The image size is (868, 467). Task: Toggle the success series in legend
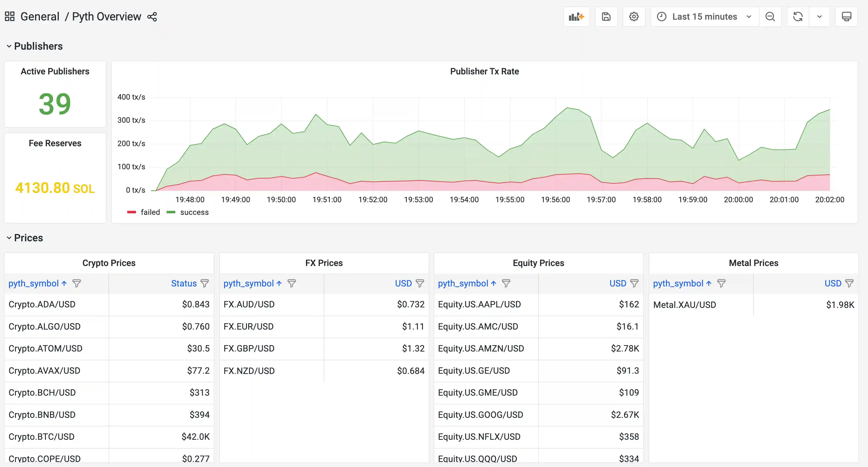[194, 213]
